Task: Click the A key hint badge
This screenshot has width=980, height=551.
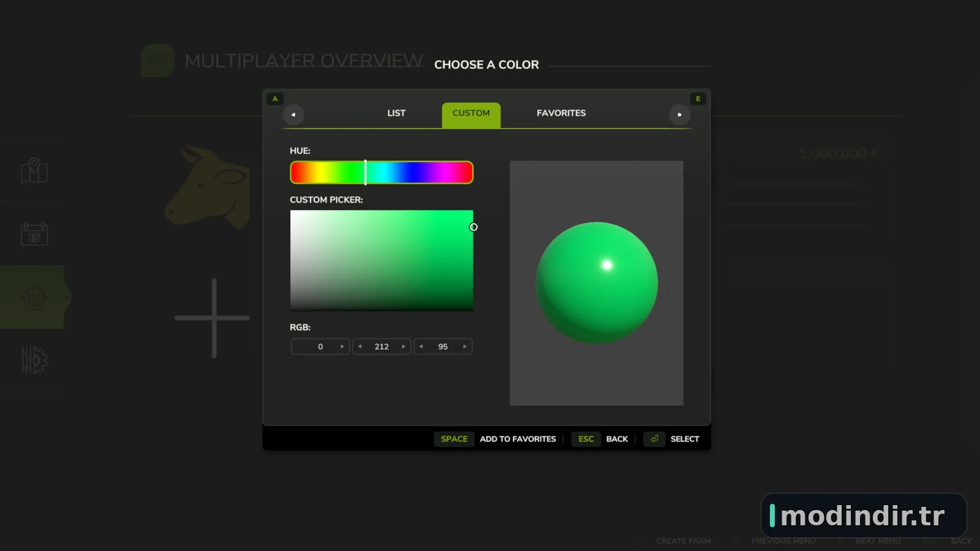Action: [274, 99]
